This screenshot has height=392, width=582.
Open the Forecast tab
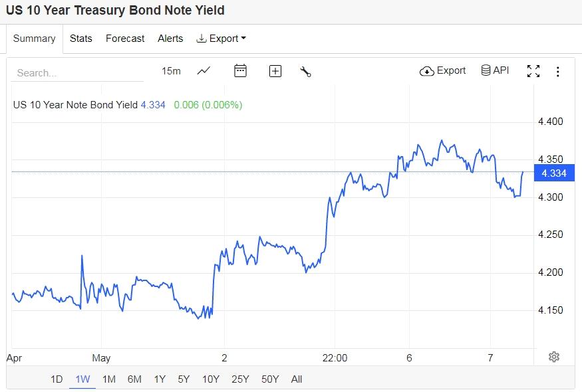(x=125, y=39)
